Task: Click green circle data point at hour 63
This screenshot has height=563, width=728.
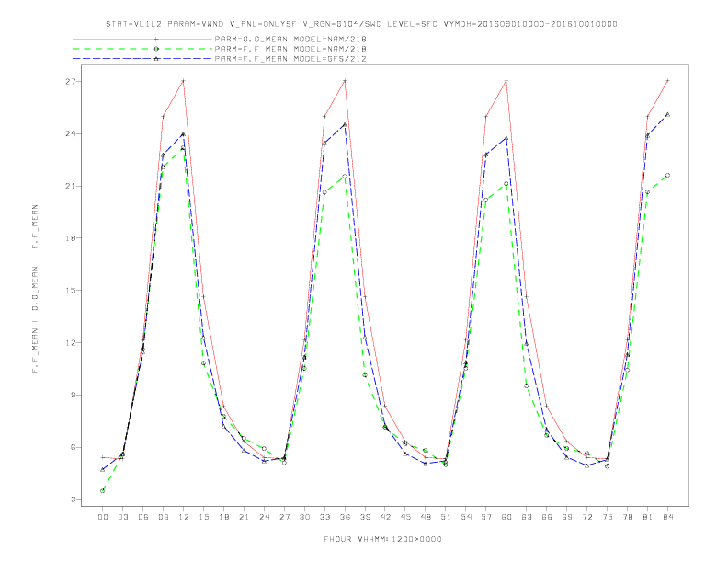Action: (527, 385)
